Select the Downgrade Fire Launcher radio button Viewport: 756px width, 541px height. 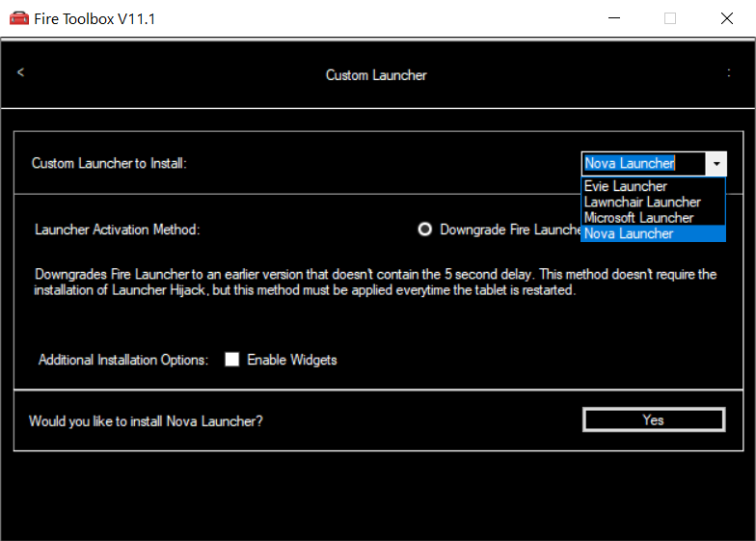pyautogui.click(x=424, y=230)
